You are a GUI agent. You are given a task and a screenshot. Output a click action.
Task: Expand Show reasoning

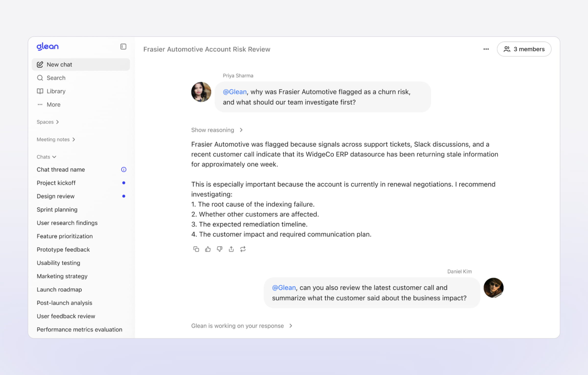click(x=217, y=130)
